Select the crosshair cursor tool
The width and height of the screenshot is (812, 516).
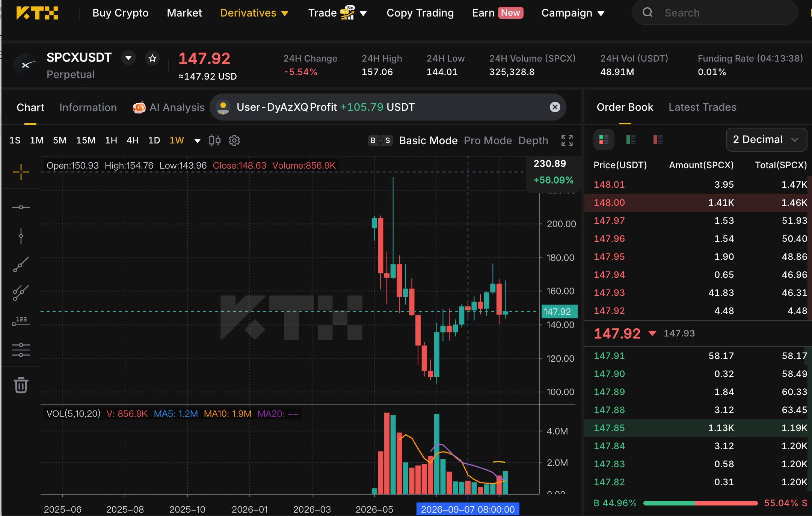point(21,172)
